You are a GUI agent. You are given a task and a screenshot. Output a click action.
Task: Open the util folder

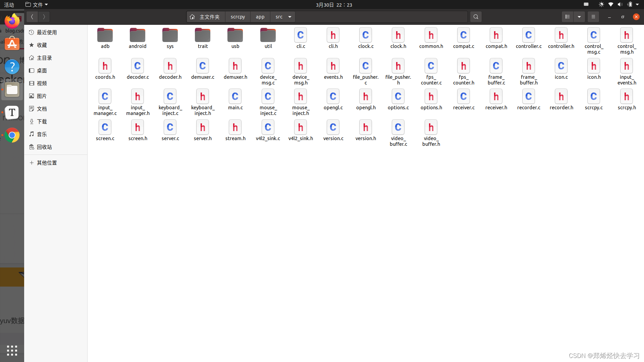pyautogui.click(x=268, y=38)
